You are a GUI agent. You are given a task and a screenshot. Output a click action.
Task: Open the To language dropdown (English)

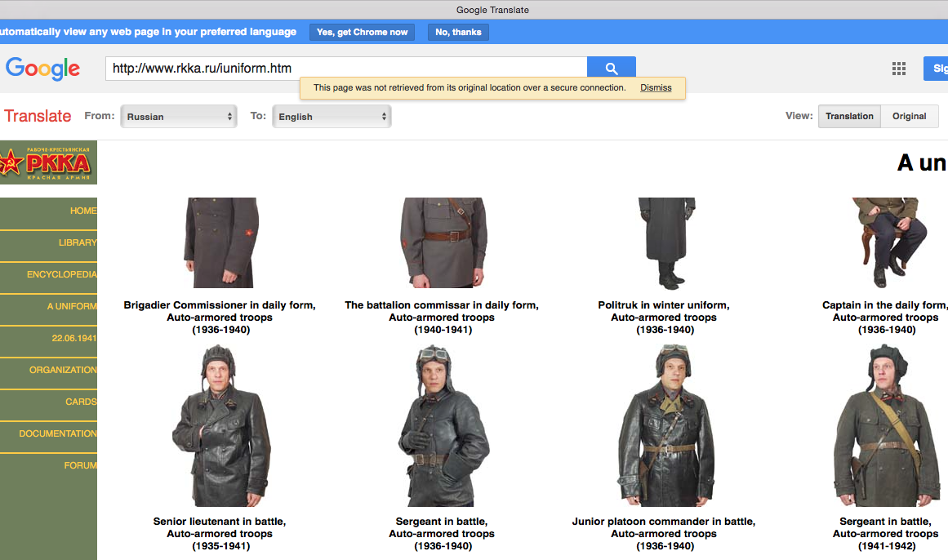[x=332, y=117]
